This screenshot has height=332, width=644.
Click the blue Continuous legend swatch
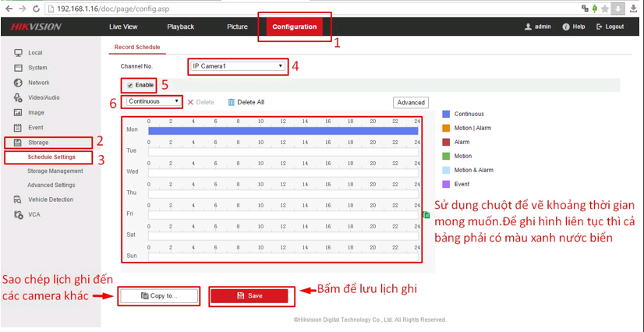tap(446, 115)
